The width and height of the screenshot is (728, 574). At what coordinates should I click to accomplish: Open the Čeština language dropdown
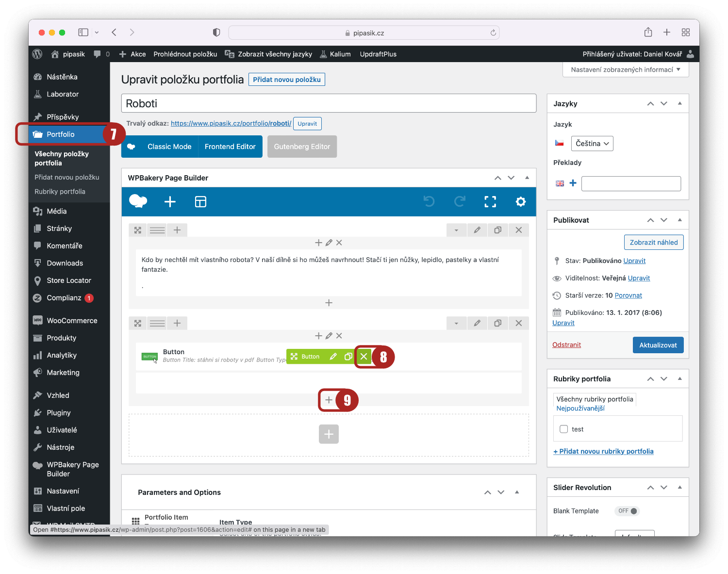tap(592, 144)
